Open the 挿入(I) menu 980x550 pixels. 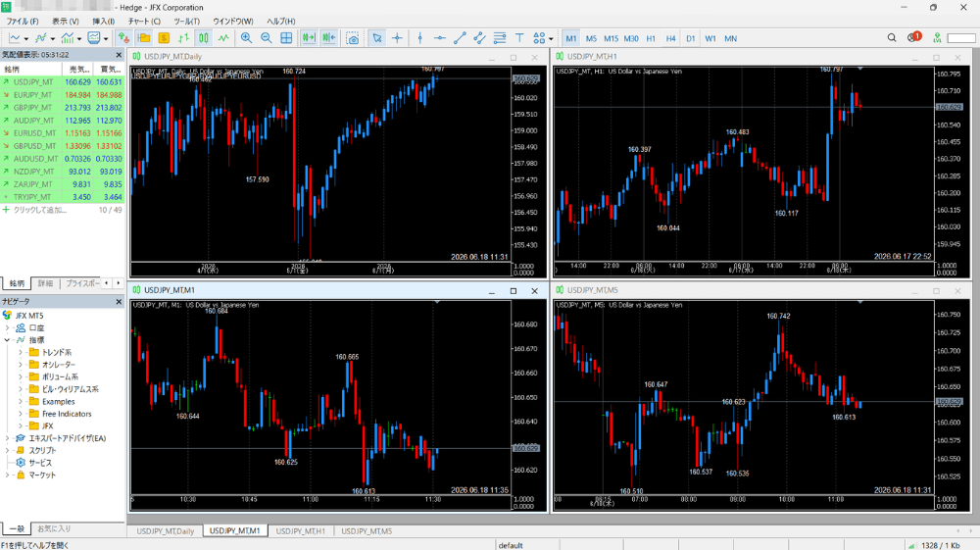(103, 22)
